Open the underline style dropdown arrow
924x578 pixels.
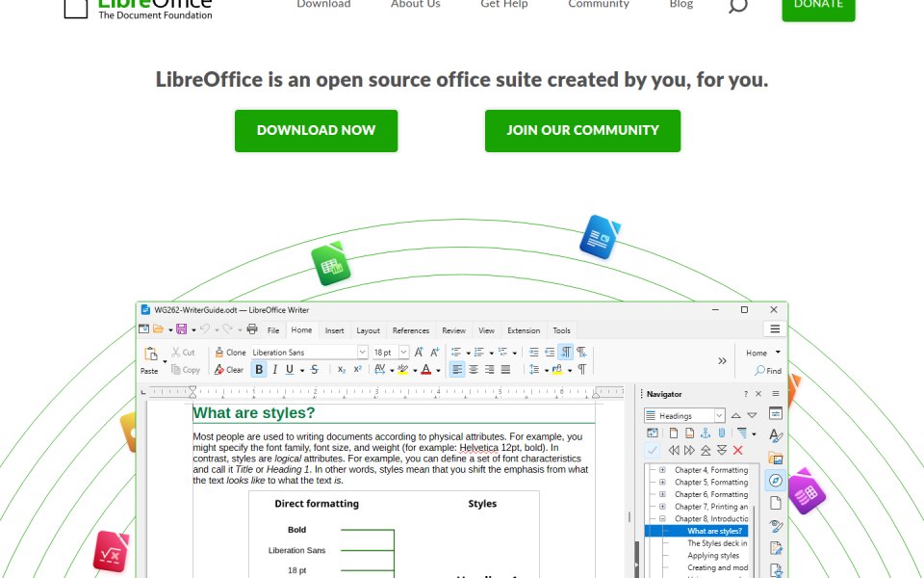click(302, 371)
